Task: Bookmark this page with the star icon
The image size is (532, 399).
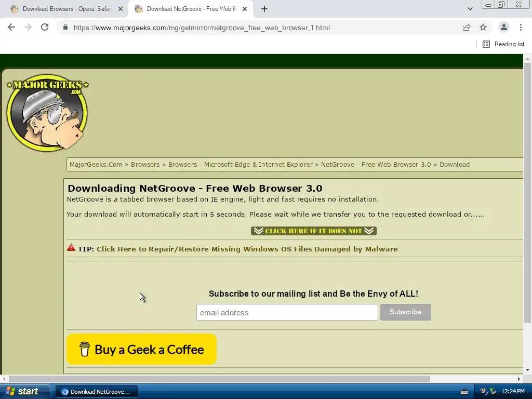Action: pyautogui.click(x=483, y=28)
